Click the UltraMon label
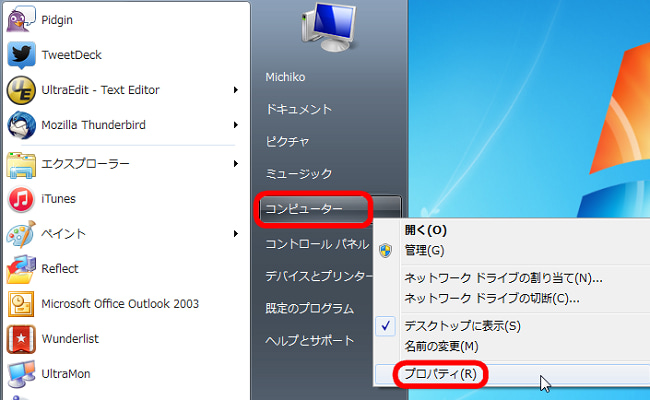 click(66, 374)
